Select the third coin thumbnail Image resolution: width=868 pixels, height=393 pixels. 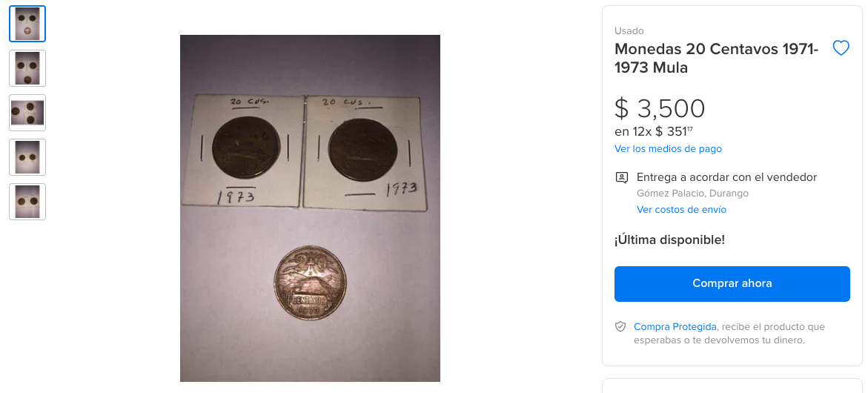[x=27, y=113]
